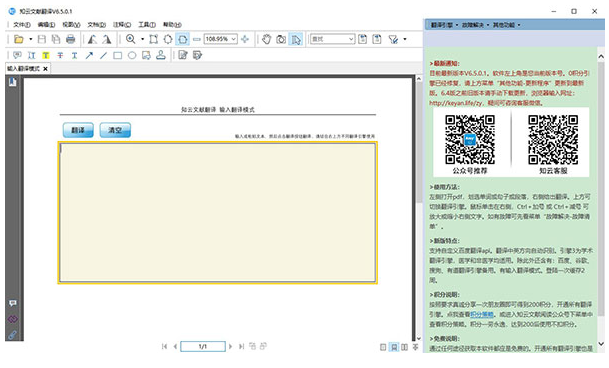
Task: Click the save-as copy icon
Action: click(x=56, y=39)
